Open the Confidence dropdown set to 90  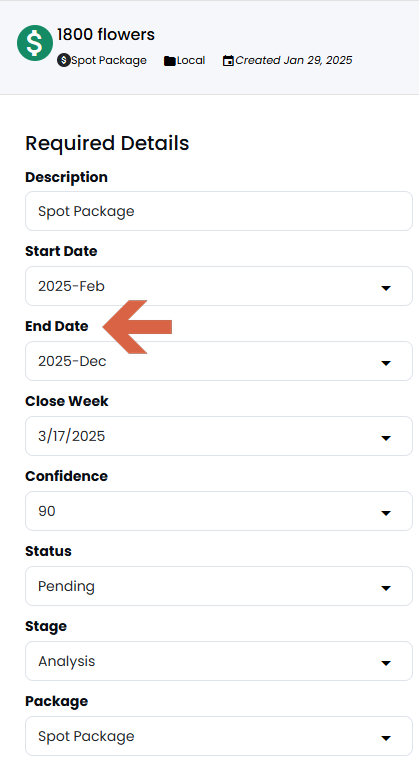point(219,511)
